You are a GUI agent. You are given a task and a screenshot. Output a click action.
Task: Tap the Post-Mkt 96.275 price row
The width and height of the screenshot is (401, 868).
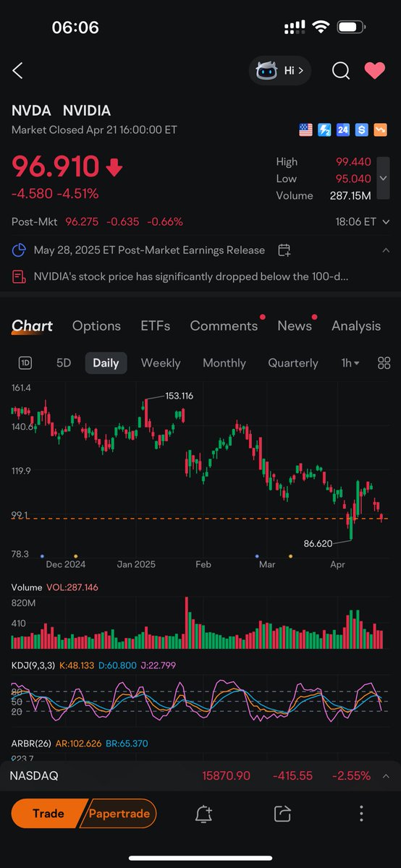(97, 222)
